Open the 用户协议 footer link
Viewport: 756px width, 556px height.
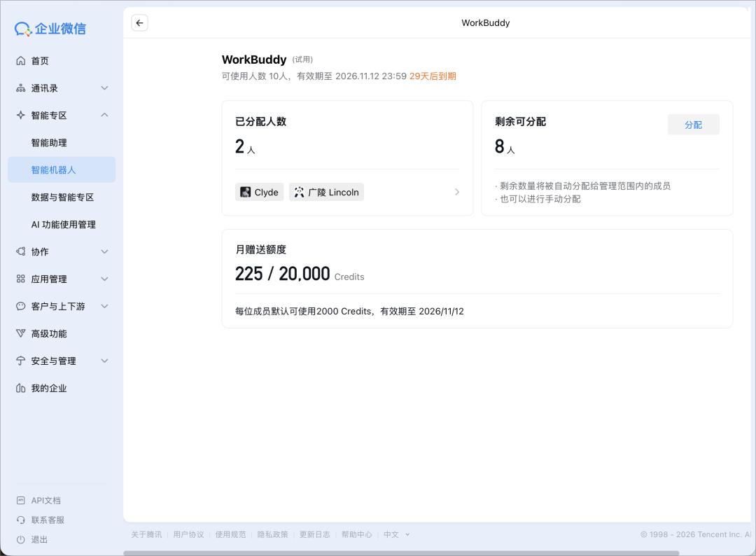coord(188,535)
